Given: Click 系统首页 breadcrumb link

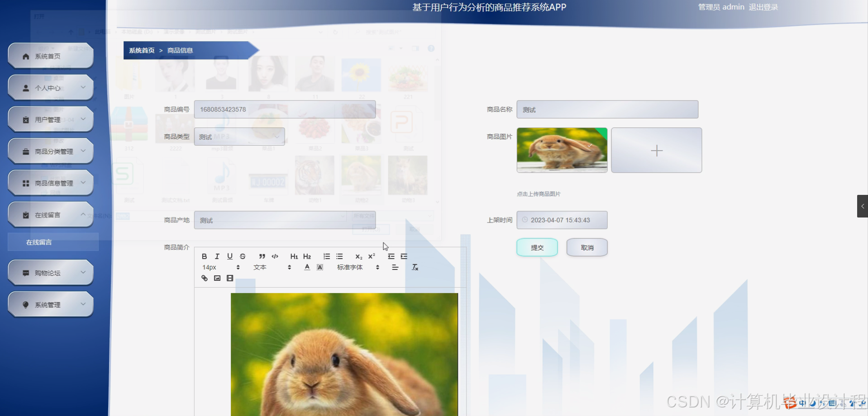Looking at the screenshot, I should [x=142, y=50].
